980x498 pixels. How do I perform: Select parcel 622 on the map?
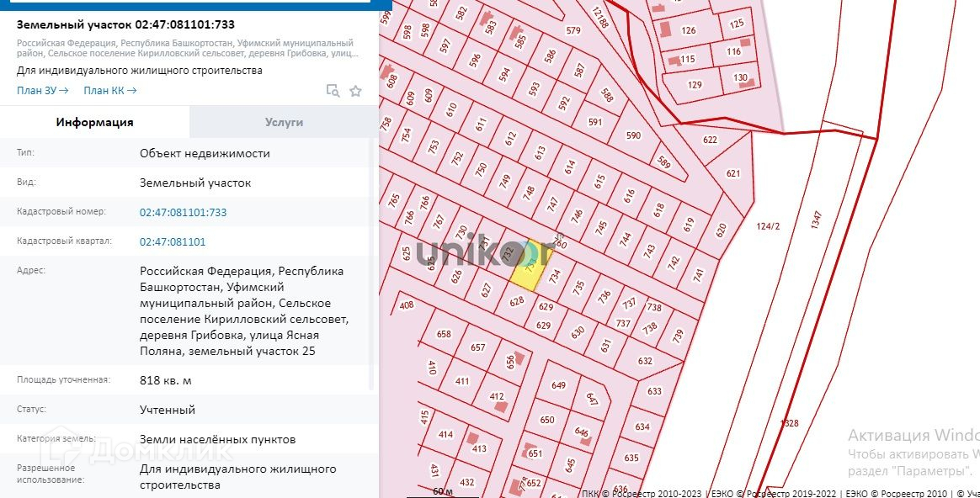[x=710, y=140]
